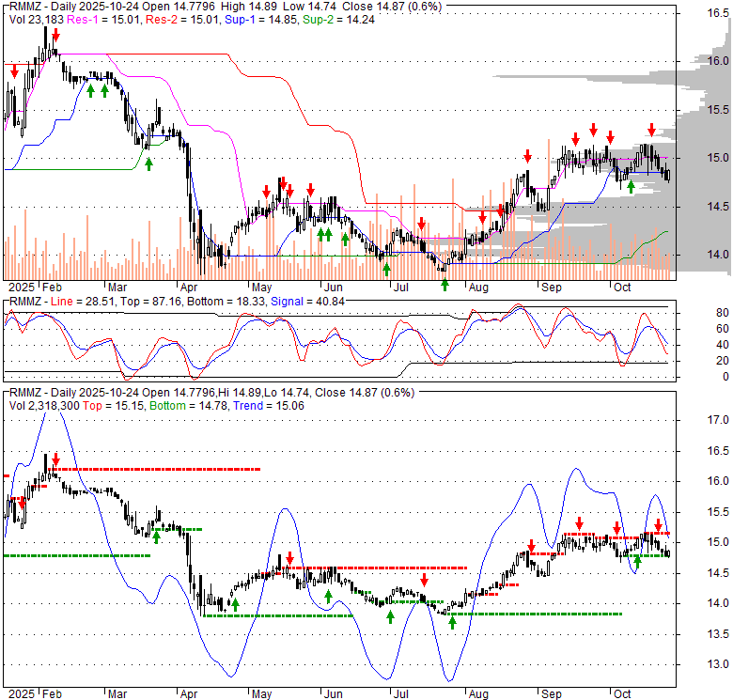Click the 17.0 price label on the bottom chart axis
Viewport: 733px width, 700px height.
pyautogui.click(x=717, y=420)
